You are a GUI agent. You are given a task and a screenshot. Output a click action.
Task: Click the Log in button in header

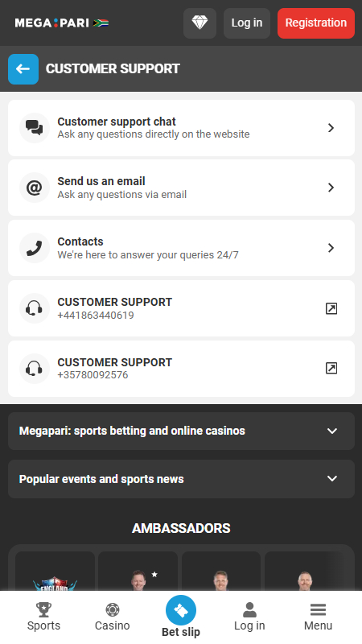pyautogui.click(x=247, y=23)
